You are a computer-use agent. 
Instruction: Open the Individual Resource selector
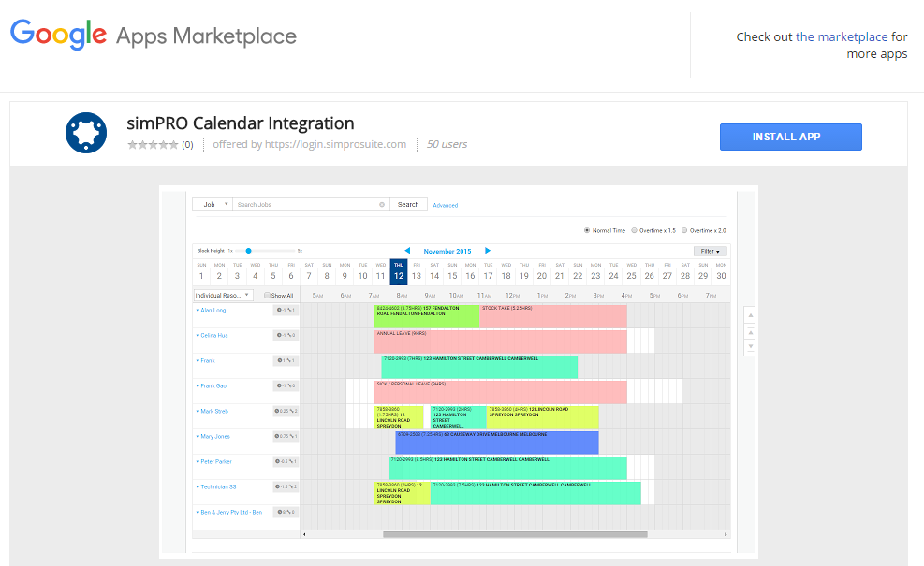click(x=222, y=296)
